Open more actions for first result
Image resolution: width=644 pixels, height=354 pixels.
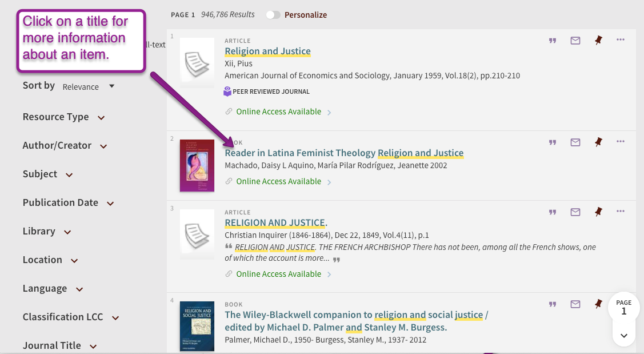[x=621, y=40]
